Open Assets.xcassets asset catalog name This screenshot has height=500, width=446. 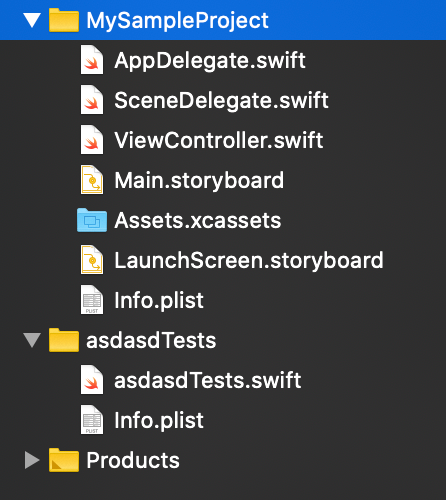click(x=198, y=220)
